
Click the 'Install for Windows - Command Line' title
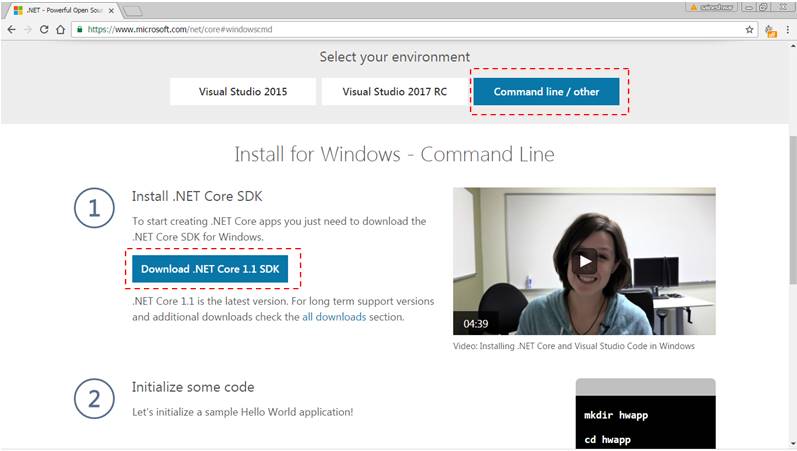(x=394, y=155)
